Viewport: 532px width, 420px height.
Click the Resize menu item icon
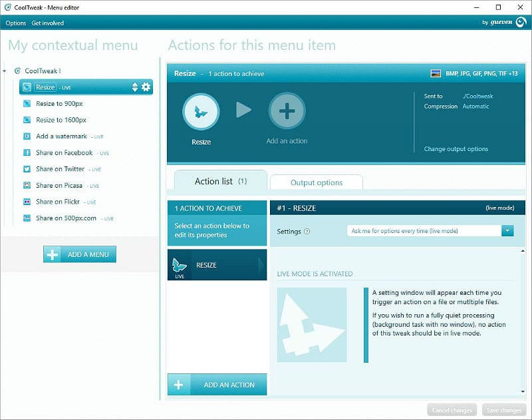point(27,87)
